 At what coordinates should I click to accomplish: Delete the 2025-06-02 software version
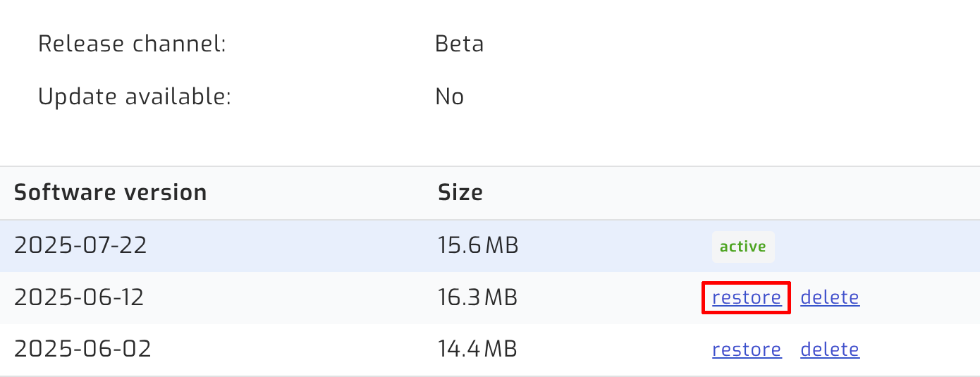pyautogui.click(x=830, y=350)
